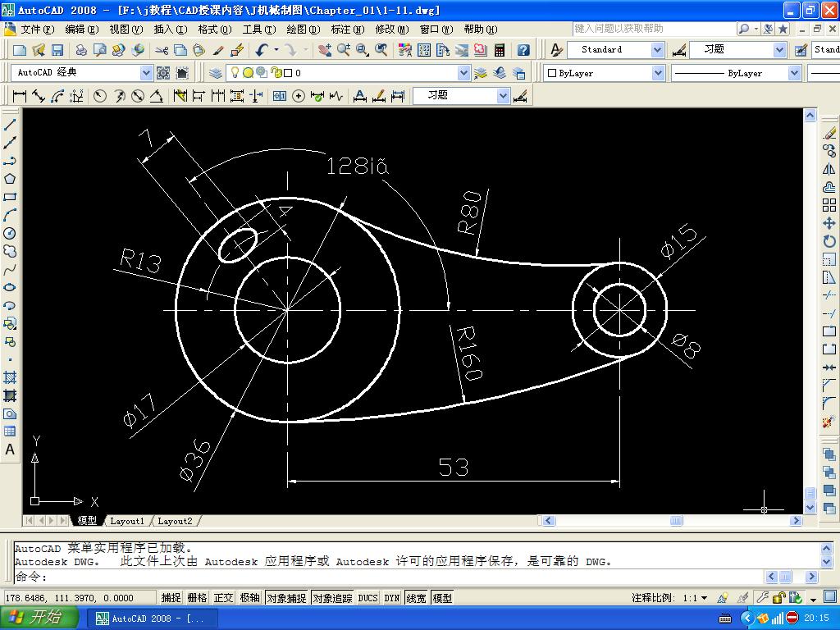Open the Layer Properties Manager icon

point(216,73)
